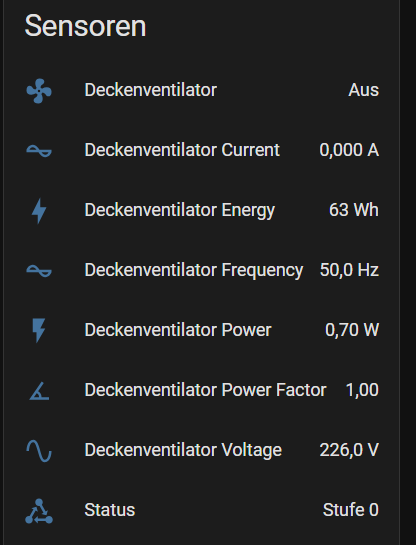Select the Deckenventilator Power label

point(178,330)
